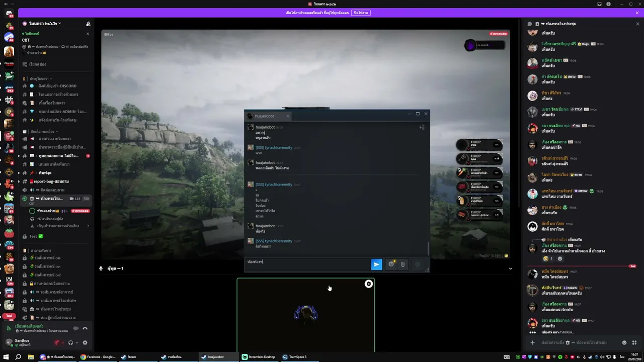This screenshot has height=362, width=644.
Task: Open the strawberry server icon
Action: tap(9, 233)
